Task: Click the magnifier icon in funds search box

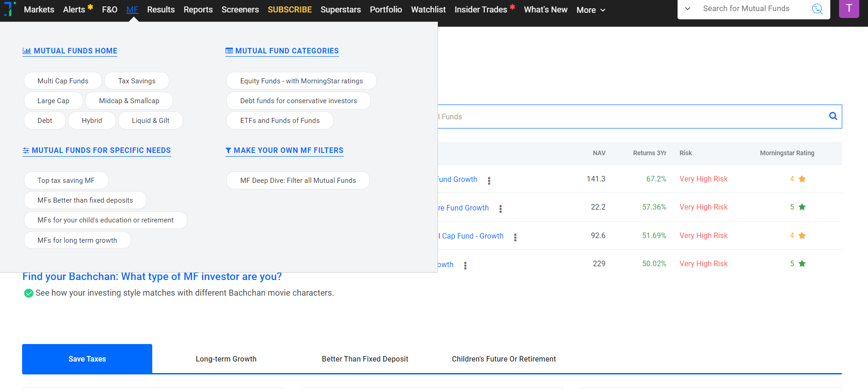Action: (x=833, y=116)
